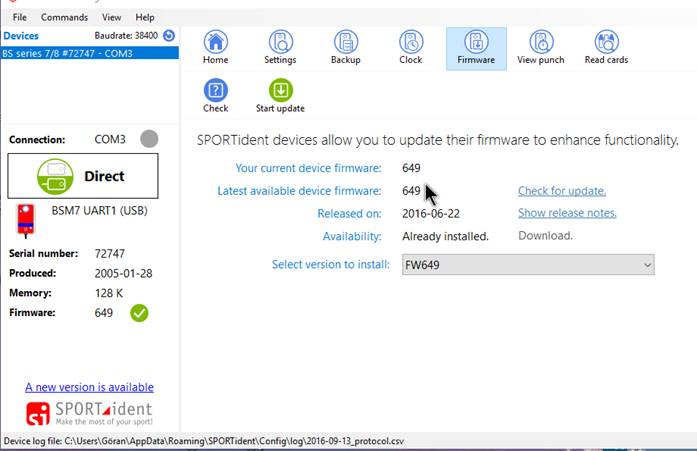Click Select version to install label

[331, 264]
